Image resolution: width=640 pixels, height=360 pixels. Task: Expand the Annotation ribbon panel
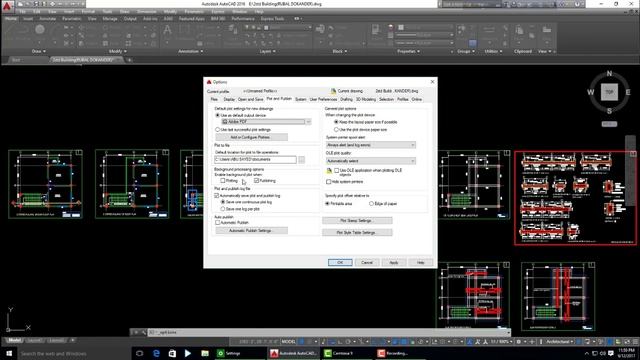(x=191, y=51)
